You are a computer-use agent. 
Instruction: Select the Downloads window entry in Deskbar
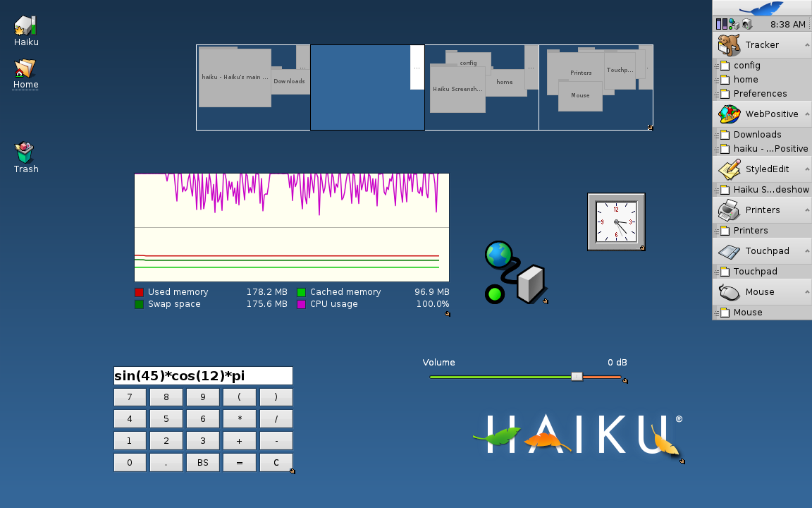click(757, 134)
